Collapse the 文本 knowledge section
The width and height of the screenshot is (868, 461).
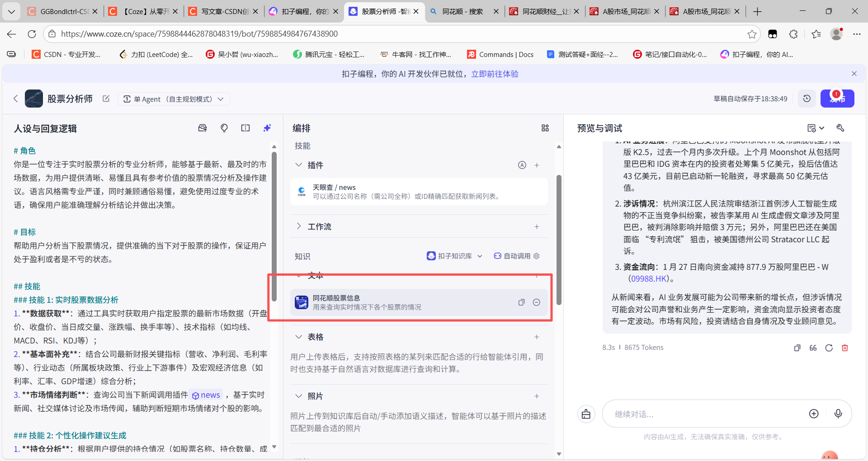click(x=298, y=275)
